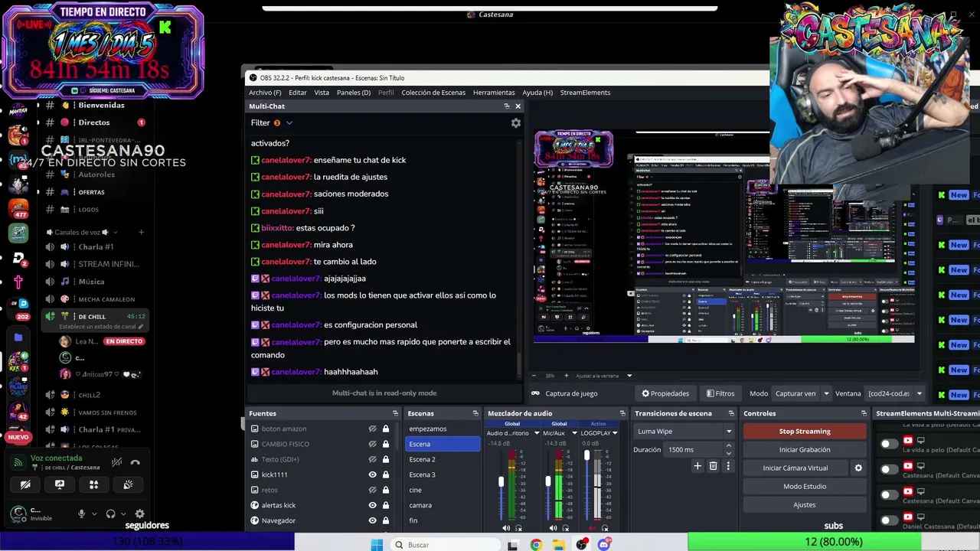Viewport: 980px width, 551px height.
Task: Show the retos source
Action: (x=372, y=490)
